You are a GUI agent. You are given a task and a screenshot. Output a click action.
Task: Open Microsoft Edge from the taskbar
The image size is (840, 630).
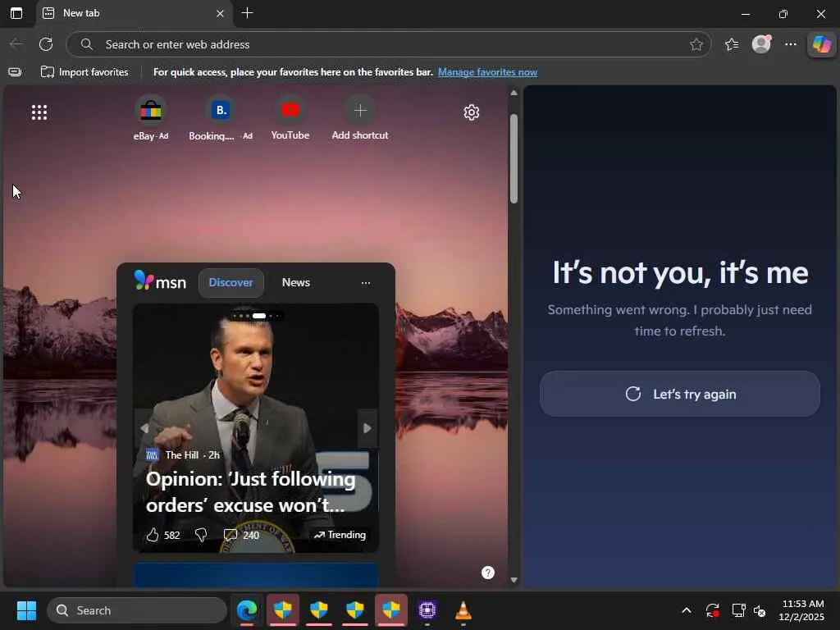(247, 610)
